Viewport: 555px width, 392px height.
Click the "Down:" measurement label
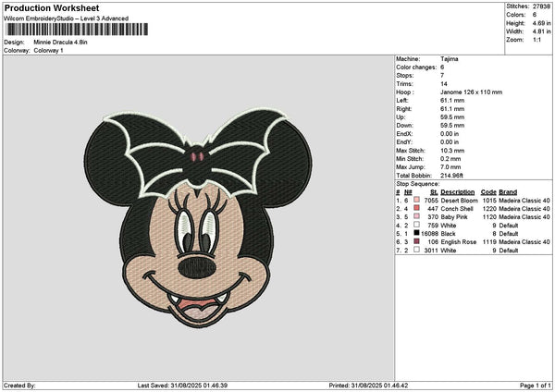click(x=405, y=126)
